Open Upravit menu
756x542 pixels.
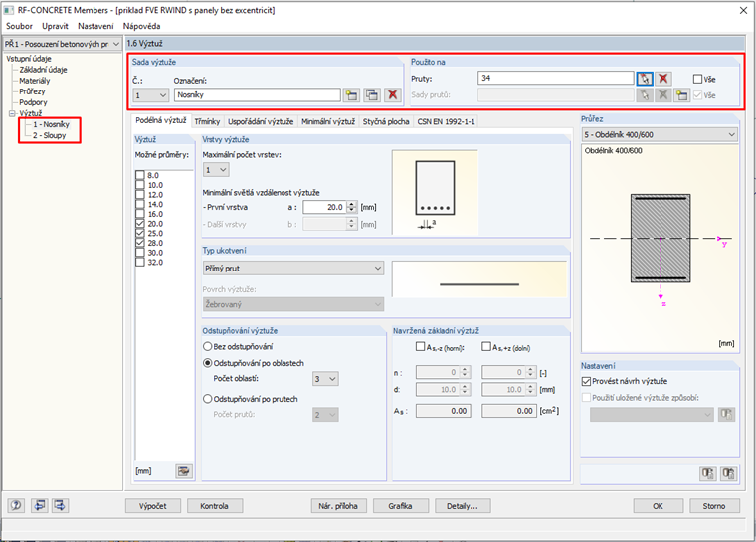click(55, 26)
